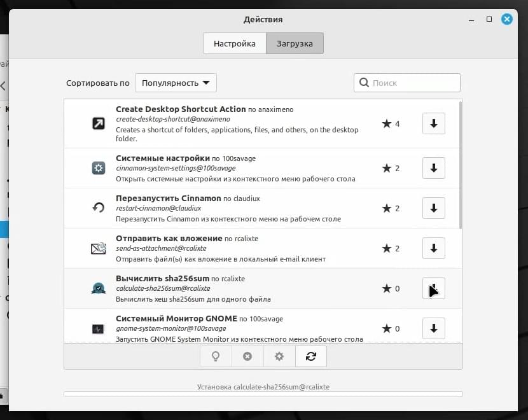Viewport: 528px width, 420px height.
Task: Download Create Desktop Shortcut Action
Action: (x=433, y=123)
